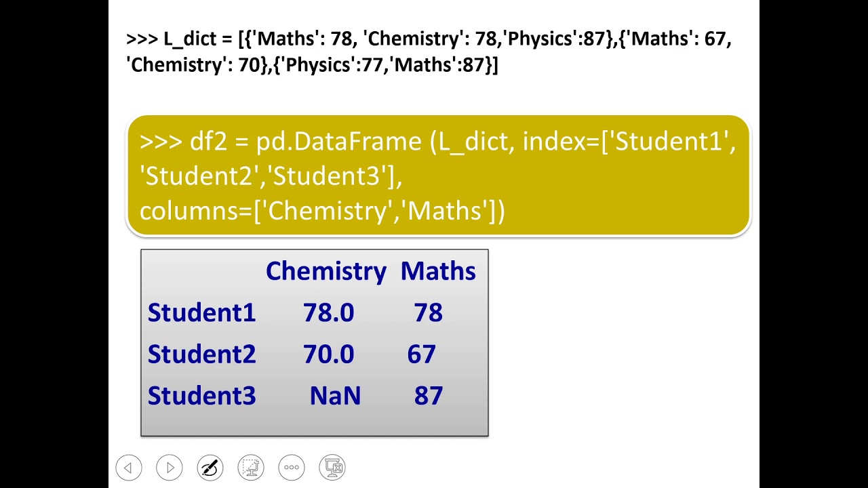
Task: Click Student2's Maths value 67
Action: point(421,354)
